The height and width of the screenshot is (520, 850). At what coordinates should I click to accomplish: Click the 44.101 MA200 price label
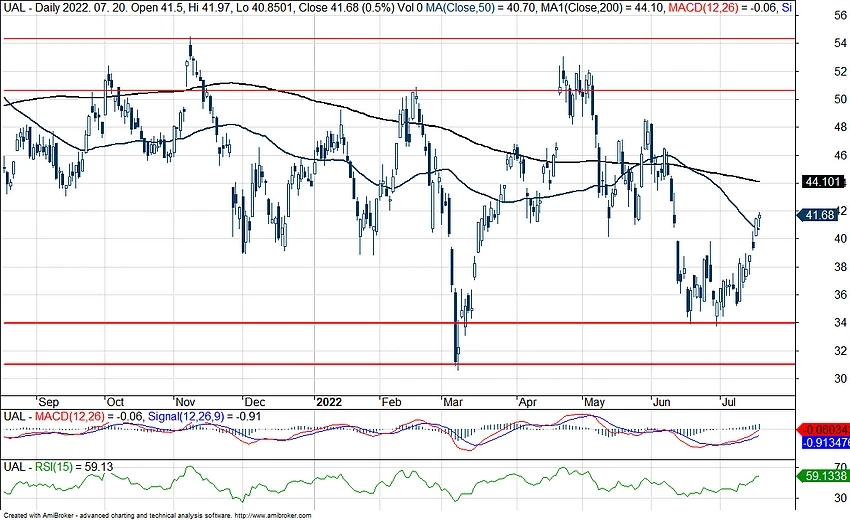click(823, 182)
